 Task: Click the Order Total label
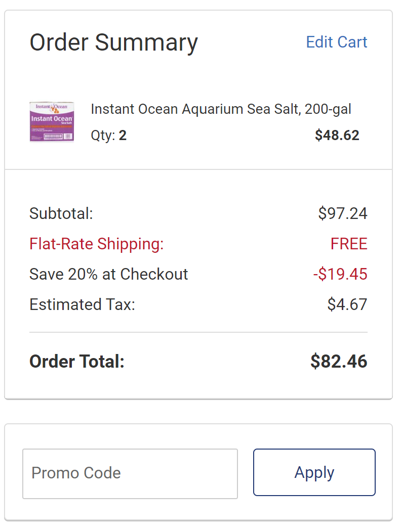tap(77, 362)
